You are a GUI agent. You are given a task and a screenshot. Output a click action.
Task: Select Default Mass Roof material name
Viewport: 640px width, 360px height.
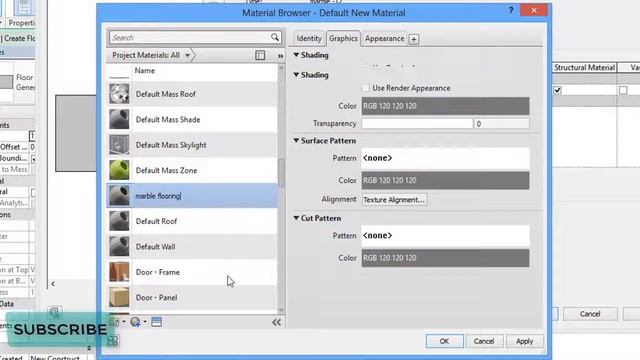pos(166,94)
